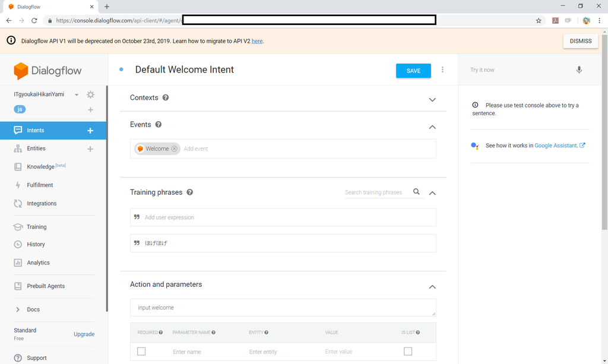Select the ja language badge
This screenshot has height=364, width=608.
coord(20,109)
